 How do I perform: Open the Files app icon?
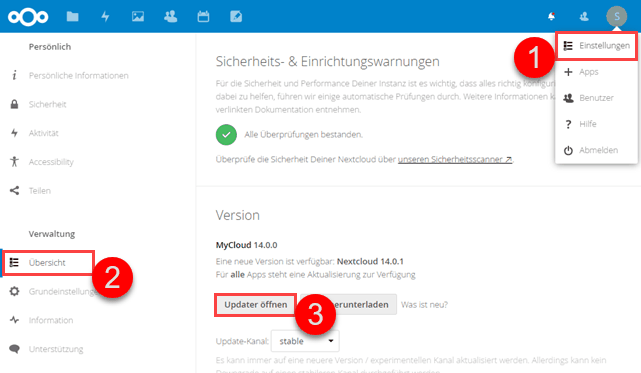click(72, 16)
